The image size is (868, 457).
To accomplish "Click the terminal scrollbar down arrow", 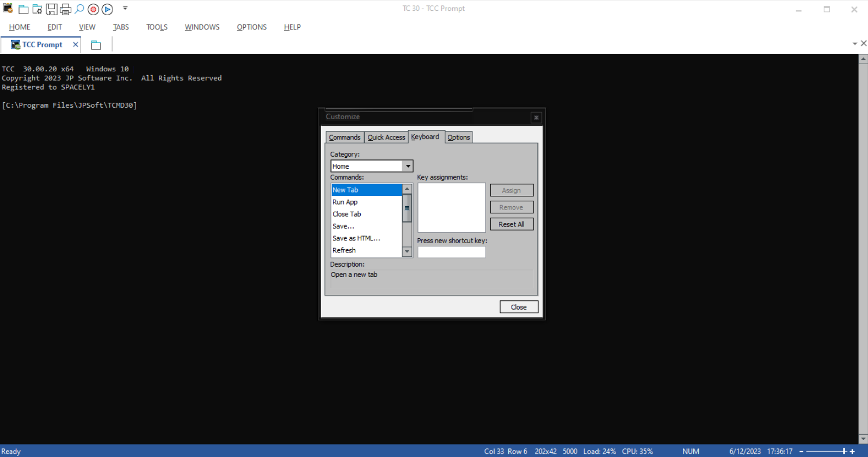I will (863, 439).
